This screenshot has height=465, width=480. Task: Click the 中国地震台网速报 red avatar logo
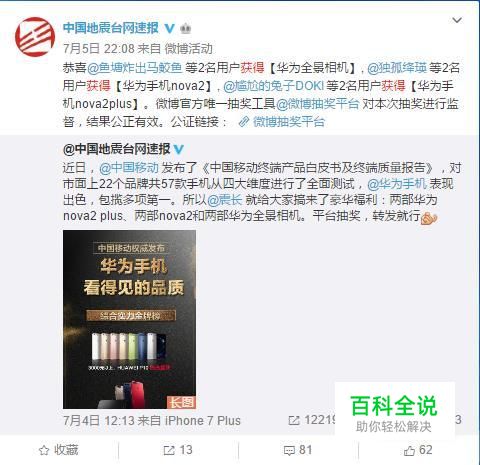tap(35, 37)
